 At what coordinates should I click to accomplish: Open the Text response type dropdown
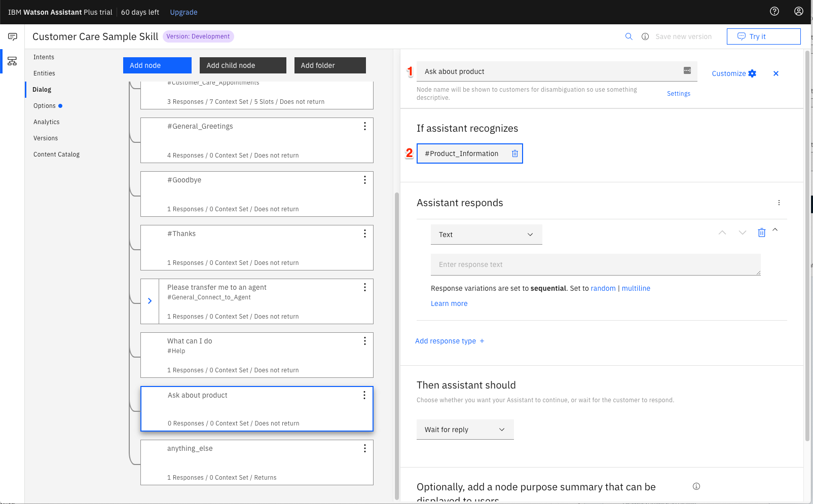[487, 235]
